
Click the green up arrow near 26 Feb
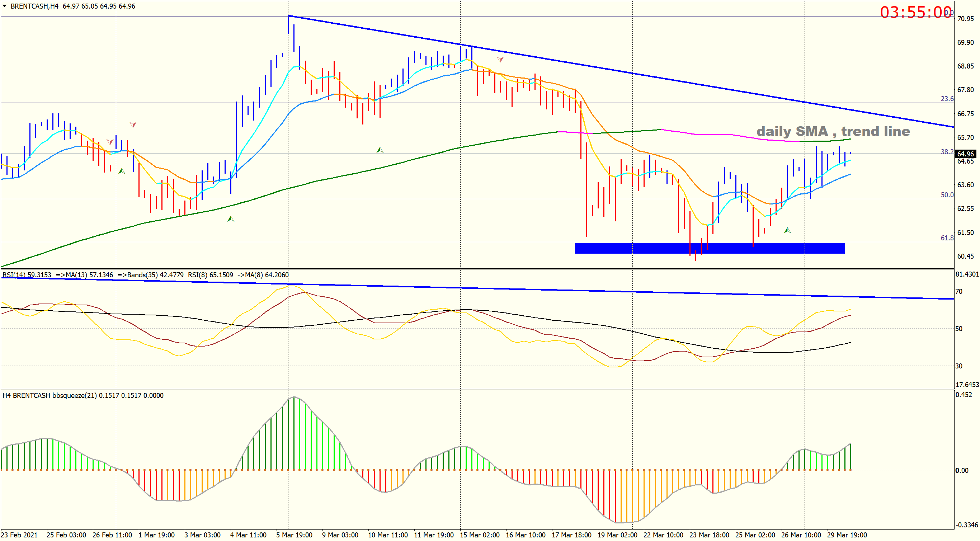click(x=121, y=171)
